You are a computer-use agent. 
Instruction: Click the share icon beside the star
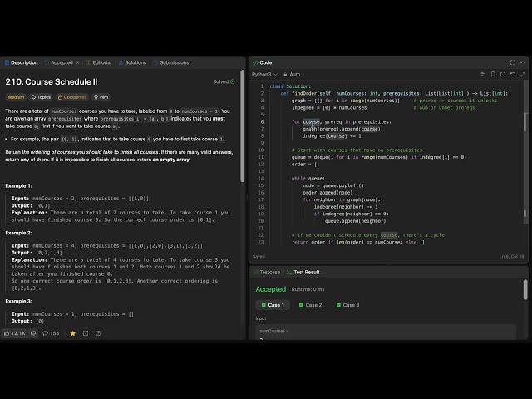click(86, 333)
